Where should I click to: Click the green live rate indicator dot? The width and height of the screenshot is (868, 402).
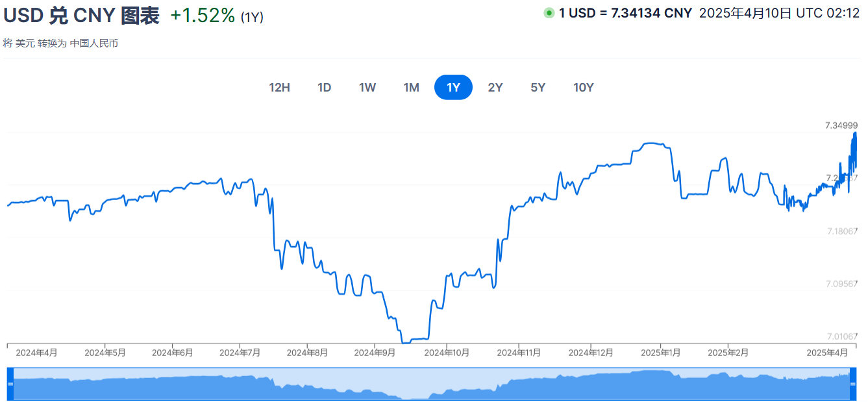click(x=549, y=13)
